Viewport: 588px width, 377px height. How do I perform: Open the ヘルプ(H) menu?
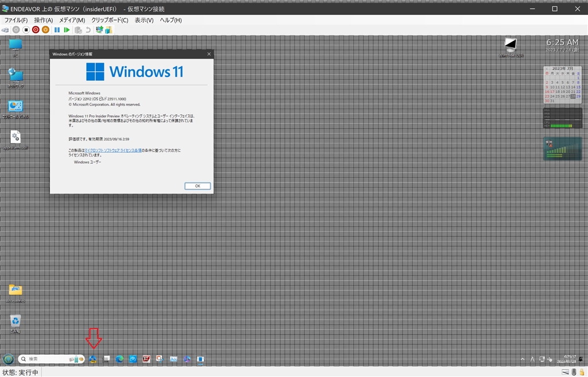[171, 20]
